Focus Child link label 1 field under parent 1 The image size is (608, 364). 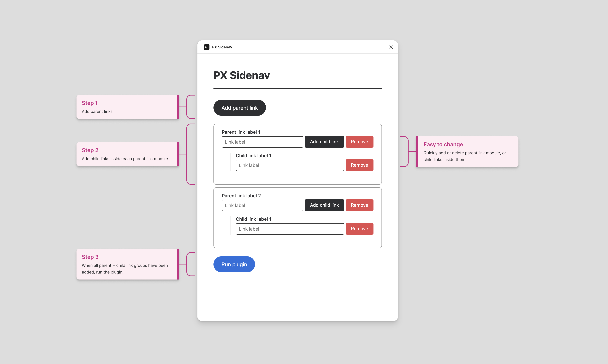click(x=289, y=165)
